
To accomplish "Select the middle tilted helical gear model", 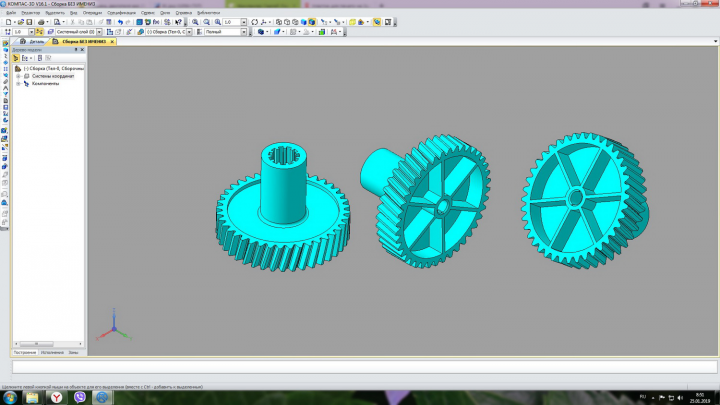I will pos(426,201).
